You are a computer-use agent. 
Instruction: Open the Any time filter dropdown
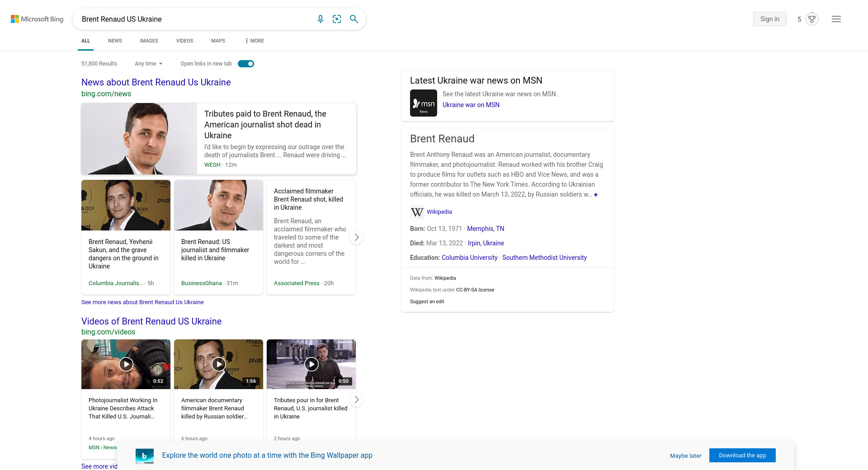[148, 64]
